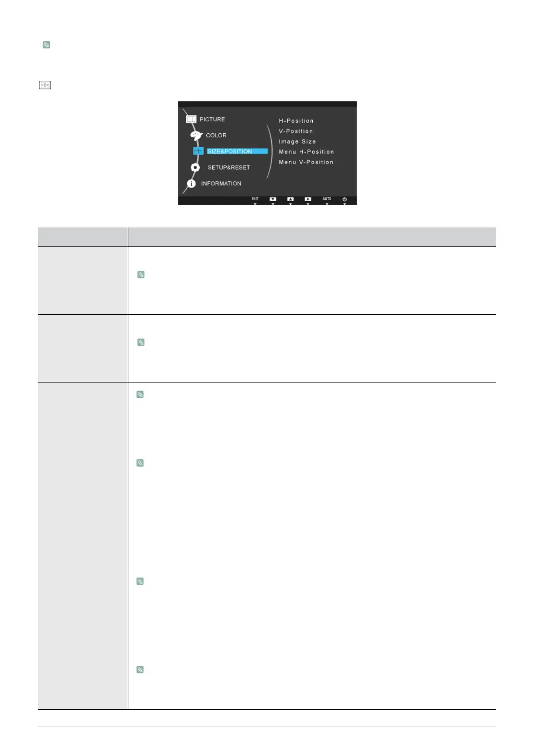534x756 pixels.
Task: Select the Menu V-Position option
Action: pyautogui.click(x=306, y=162)
